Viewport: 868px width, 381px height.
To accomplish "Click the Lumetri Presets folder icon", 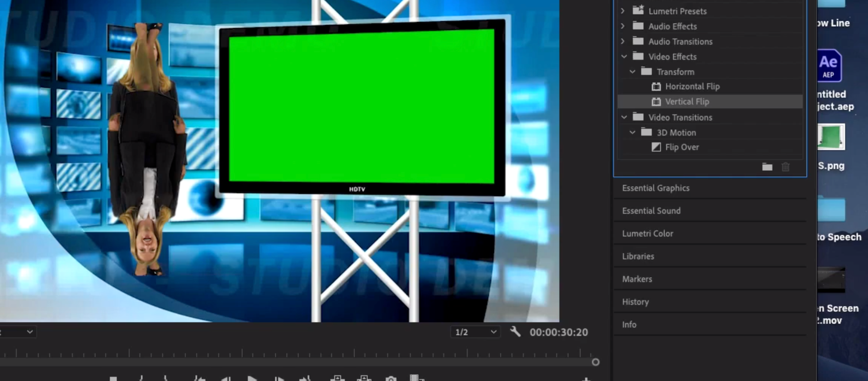I will click(x=638, y=10).
